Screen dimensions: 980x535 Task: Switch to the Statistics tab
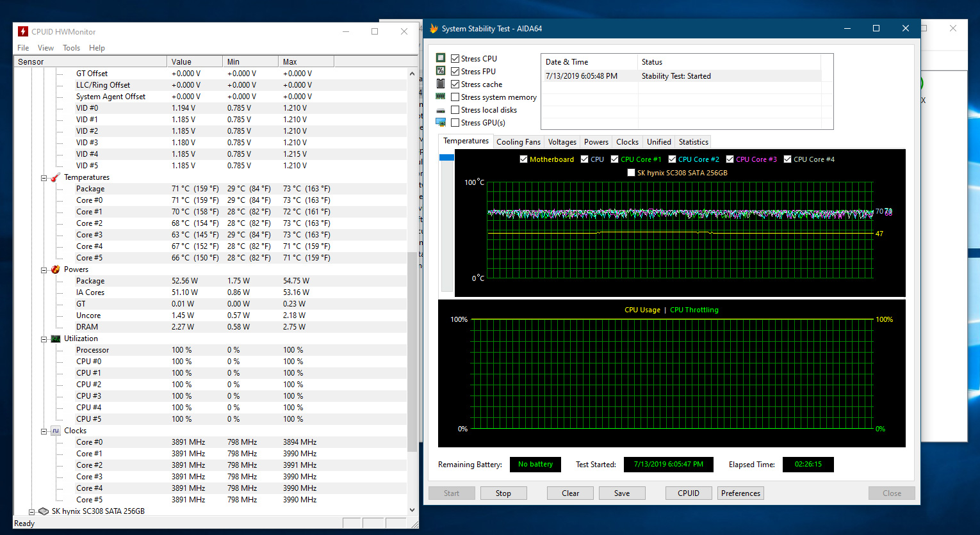pyautogui.click(x=693, y=142)
